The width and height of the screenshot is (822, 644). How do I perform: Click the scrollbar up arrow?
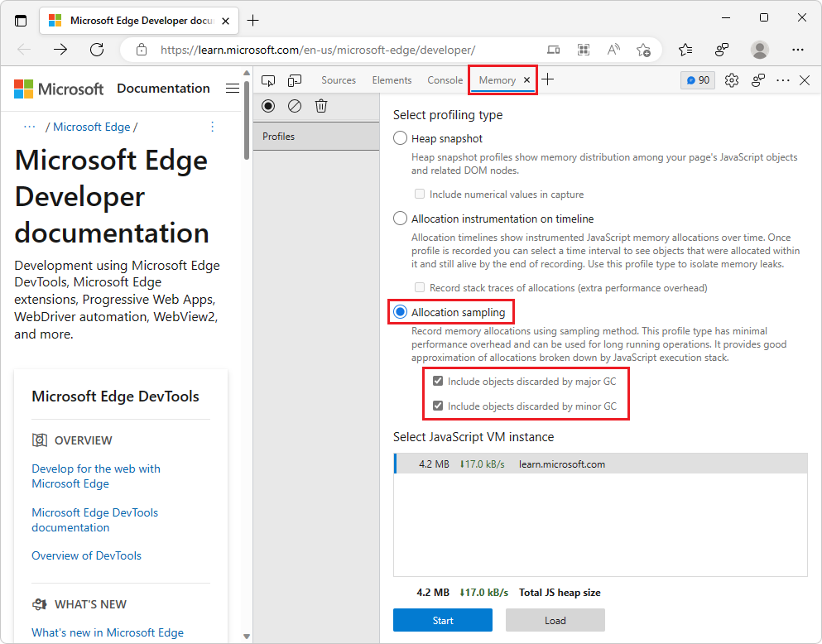[x=247, y=73]
